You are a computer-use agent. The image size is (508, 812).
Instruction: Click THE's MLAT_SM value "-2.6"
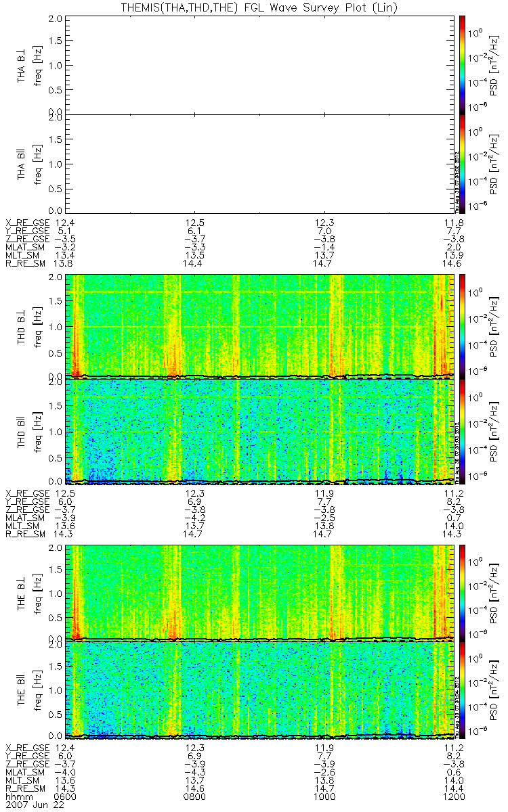click(326, 771)
